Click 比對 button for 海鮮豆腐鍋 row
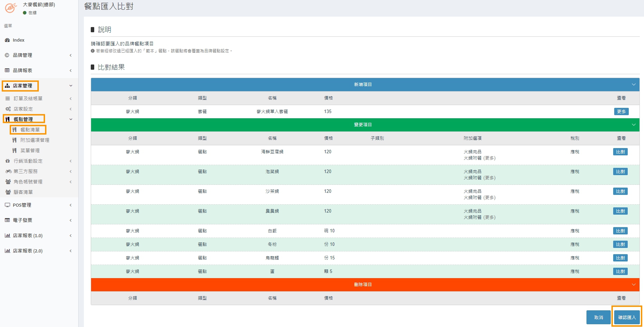The width and height of the screenshot is (644, 327). [620, 152]
